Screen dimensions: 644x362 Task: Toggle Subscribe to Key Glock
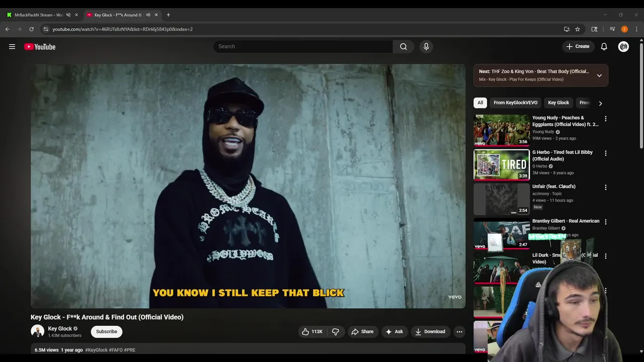click(107, 331)
